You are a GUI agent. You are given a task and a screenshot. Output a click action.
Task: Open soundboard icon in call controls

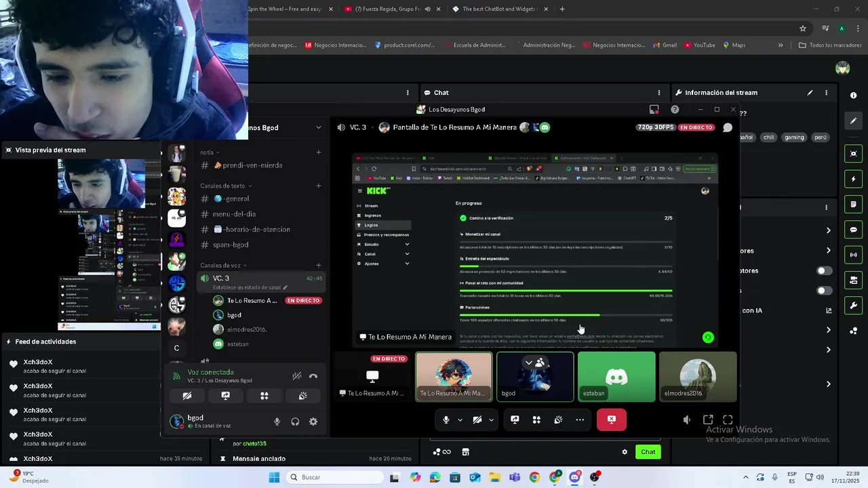pos(558,420)
